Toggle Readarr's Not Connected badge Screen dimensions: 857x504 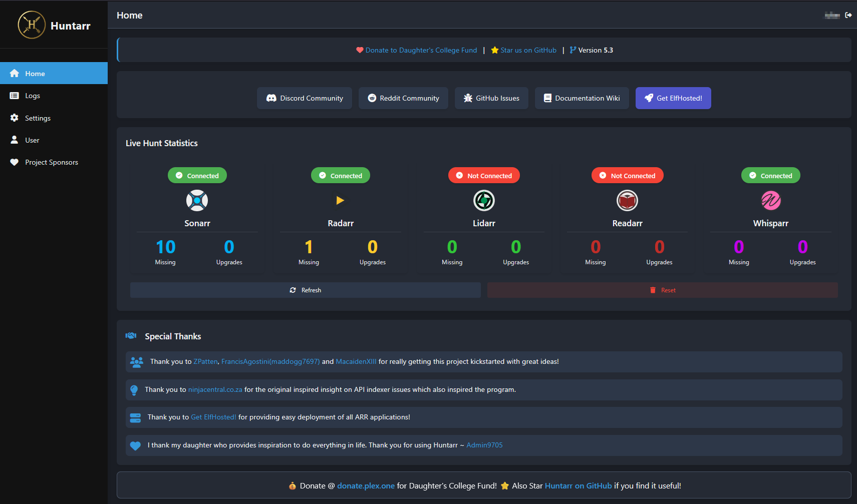(x=627, y=175)
